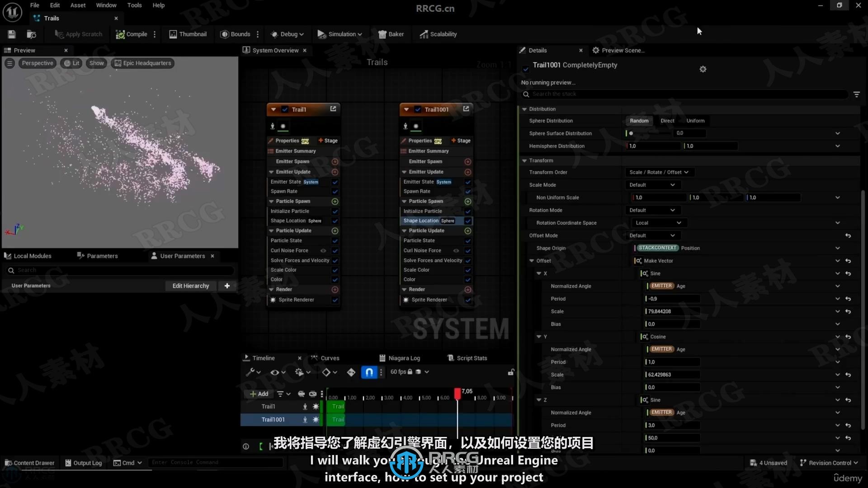Add a new user parameter

coord(227,286)
